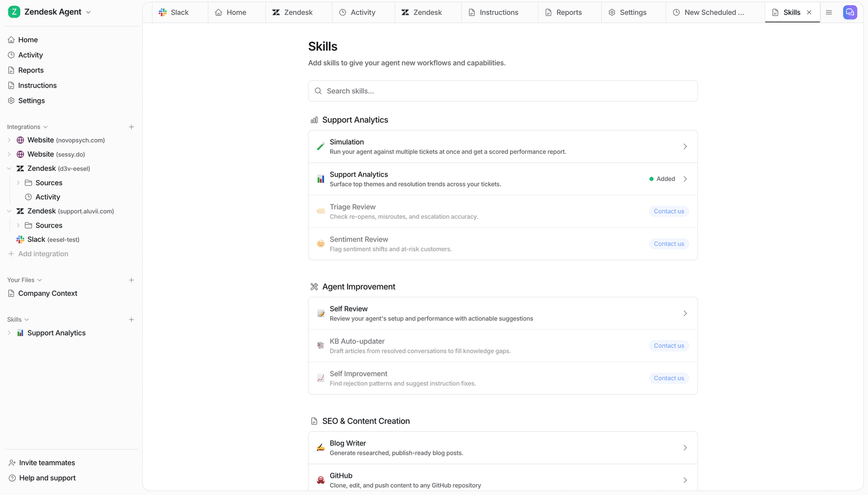Add a new skill with sidebar plus icon
This screenshot has height=495, width=868.
click(131, 320)
